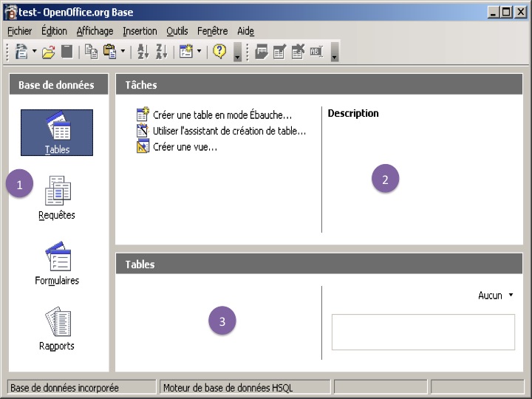Click the Sort descending Z-A icon
The image size is (532, 399).
coord(161,52)
